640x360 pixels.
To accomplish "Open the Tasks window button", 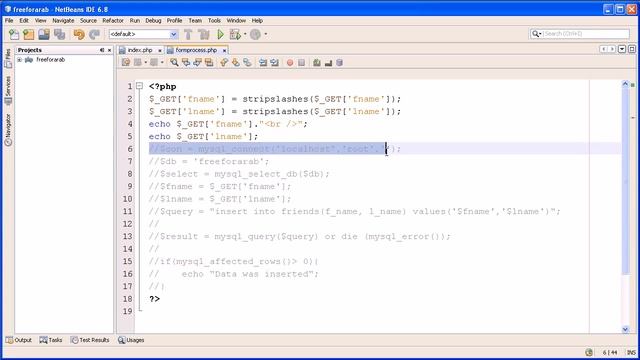I will click(x=51, y=340).
